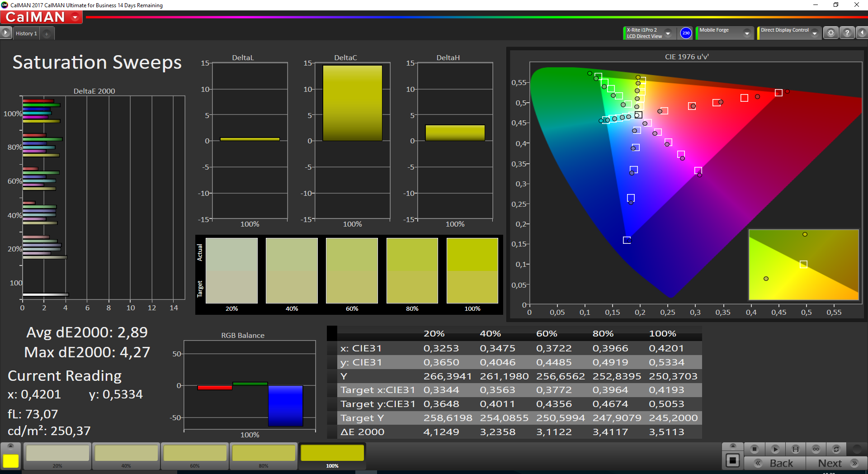
Task: Click the Saturation Sweeps page title
Action: (97, 62)
